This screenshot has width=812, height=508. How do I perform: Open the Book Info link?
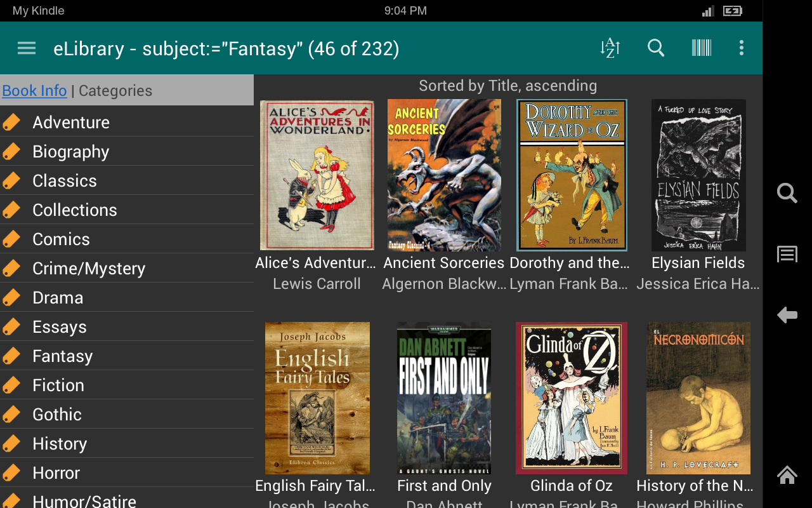coord(34,90)
